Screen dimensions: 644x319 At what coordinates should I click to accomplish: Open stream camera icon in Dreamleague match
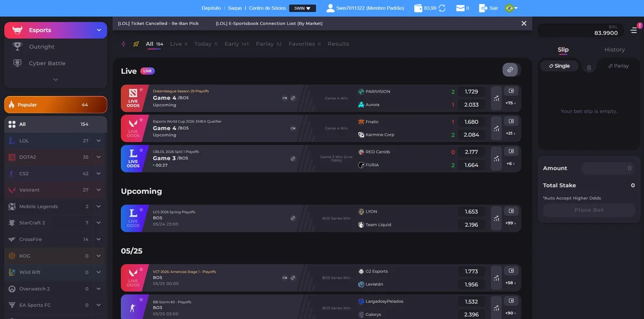[x=284, y=98]
